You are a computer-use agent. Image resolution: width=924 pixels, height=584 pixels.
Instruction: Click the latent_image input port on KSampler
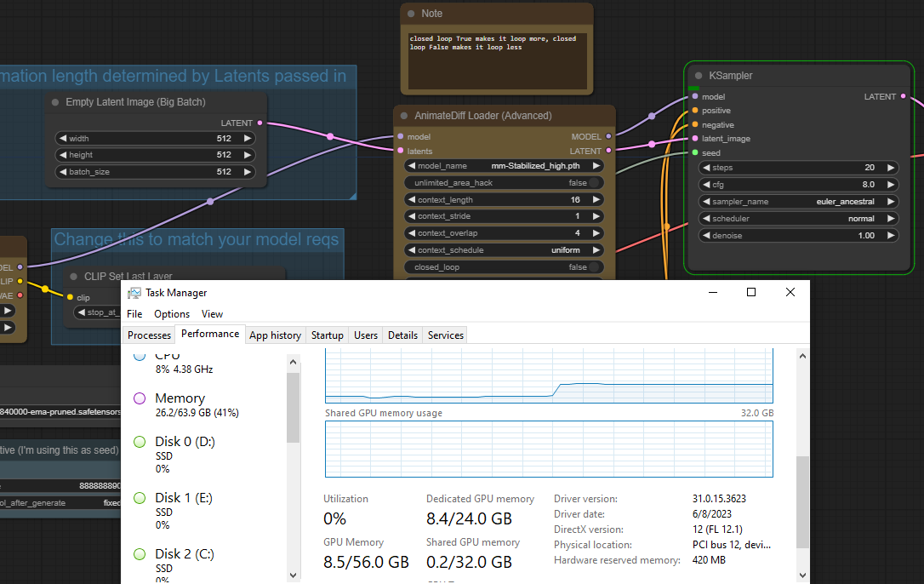(x=694, y=138)
